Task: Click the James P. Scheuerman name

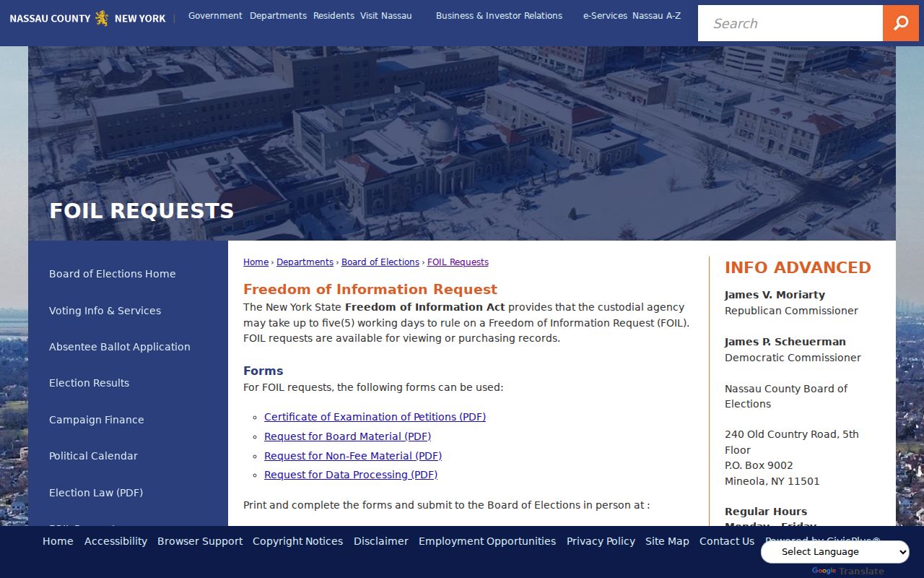Action: pos(785,342)
